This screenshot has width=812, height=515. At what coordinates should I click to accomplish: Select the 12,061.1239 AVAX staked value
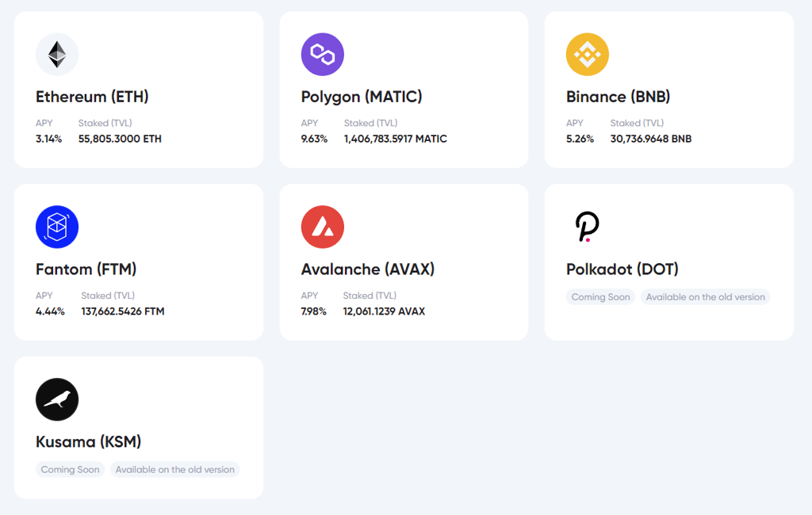[x=384, y=311]
